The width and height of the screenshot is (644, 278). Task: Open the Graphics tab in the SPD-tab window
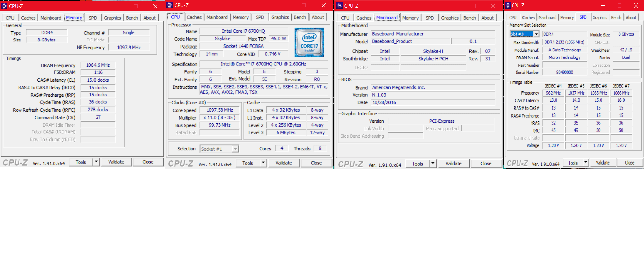(x=600, y=18)
